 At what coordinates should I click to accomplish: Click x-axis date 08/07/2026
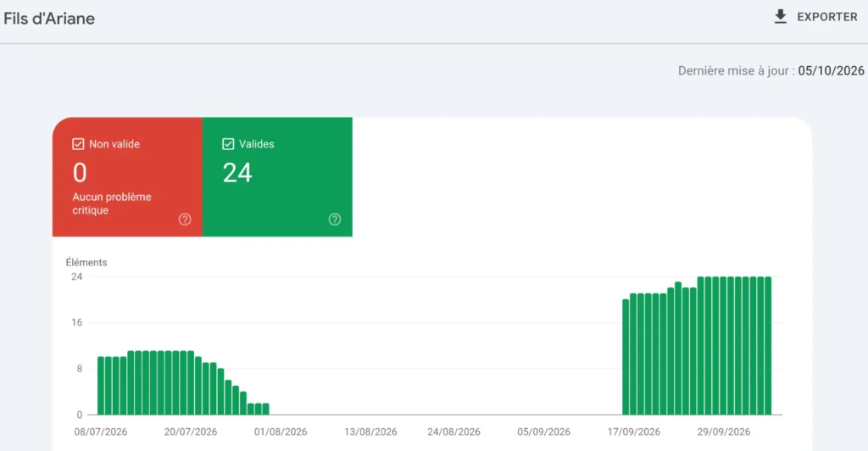point(101,432)
